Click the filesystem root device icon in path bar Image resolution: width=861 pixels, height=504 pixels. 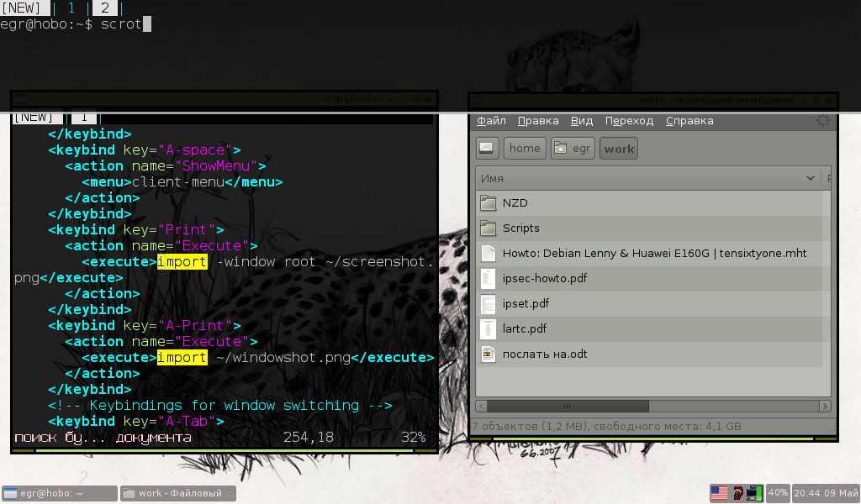[x=487, y=148]
